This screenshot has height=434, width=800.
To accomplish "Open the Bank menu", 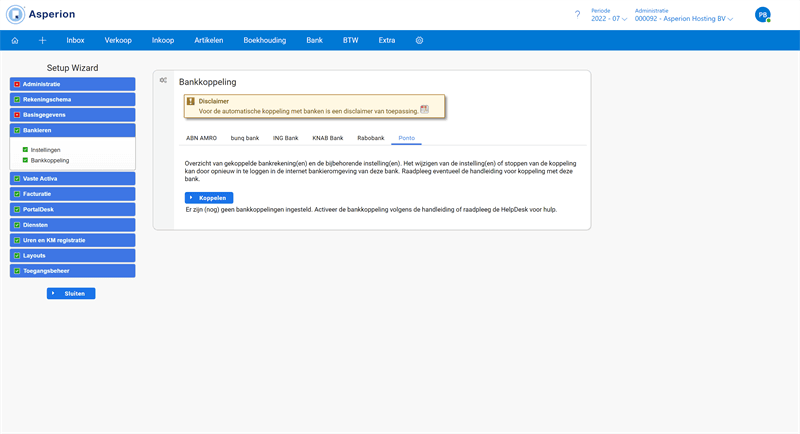I will [x=314, y=40].
